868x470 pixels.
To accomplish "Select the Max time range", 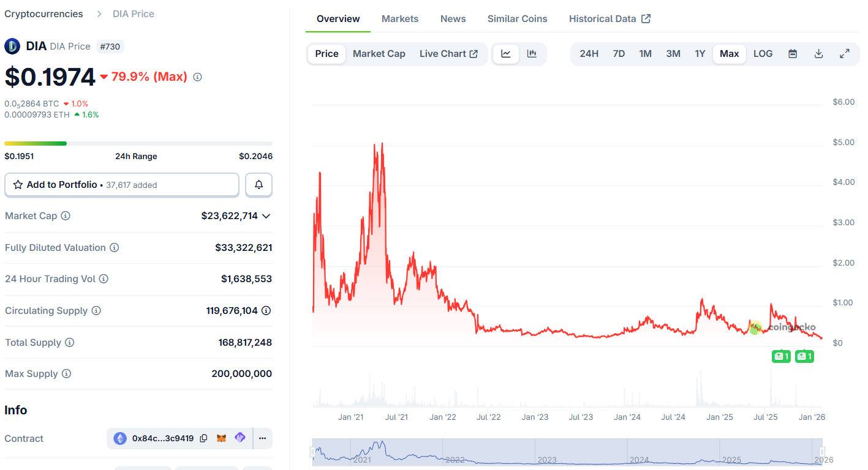I will point(730,54).
